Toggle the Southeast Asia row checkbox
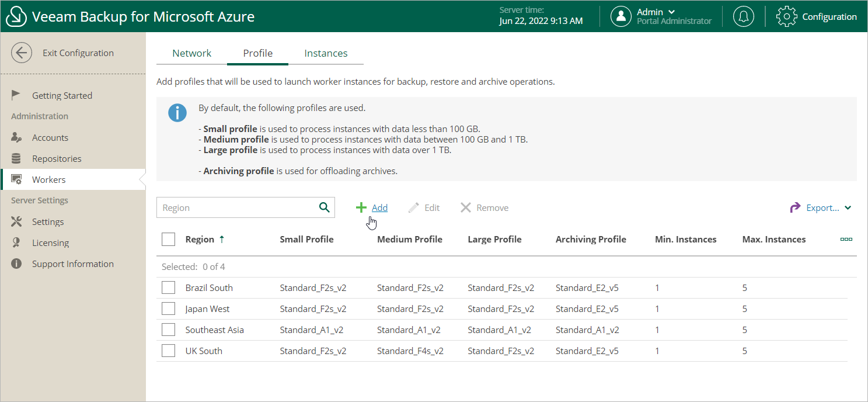This screenshot has width=868, height=402. coord(169,330)
